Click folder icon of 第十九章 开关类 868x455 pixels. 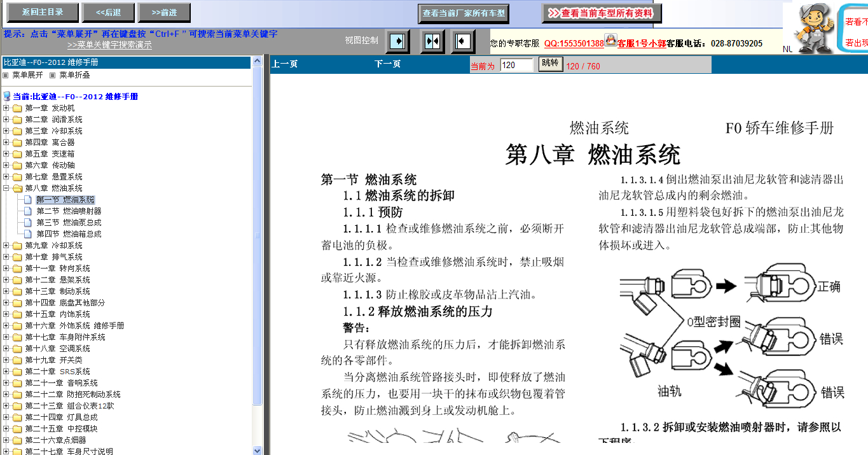17,360
